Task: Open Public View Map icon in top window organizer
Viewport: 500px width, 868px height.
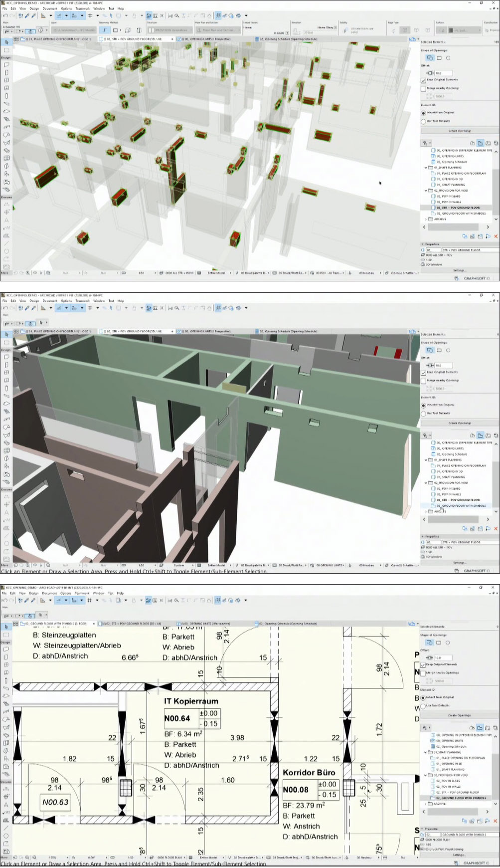Action: (x=472, y=143)
